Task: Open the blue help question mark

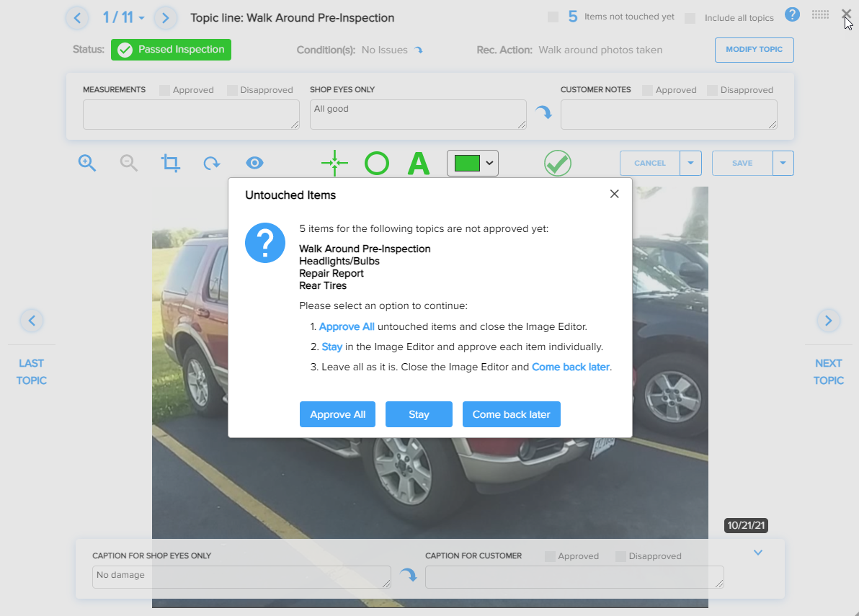Action: [792, 15]
